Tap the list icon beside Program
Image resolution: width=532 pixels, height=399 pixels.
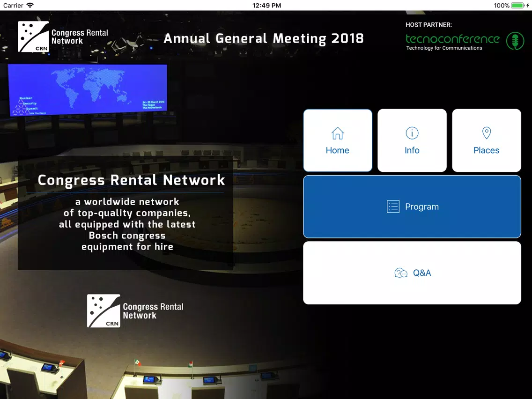click(393, 207)
